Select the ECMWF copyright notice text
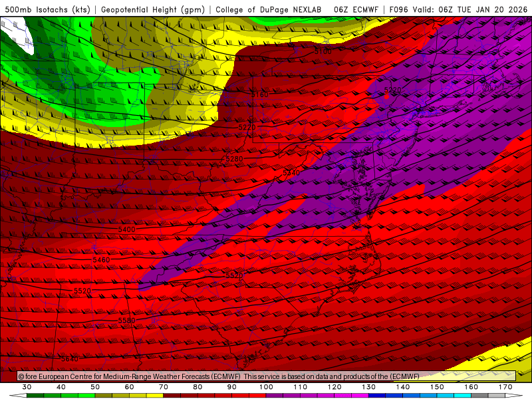The image size is (532, 399). (219, 376)
